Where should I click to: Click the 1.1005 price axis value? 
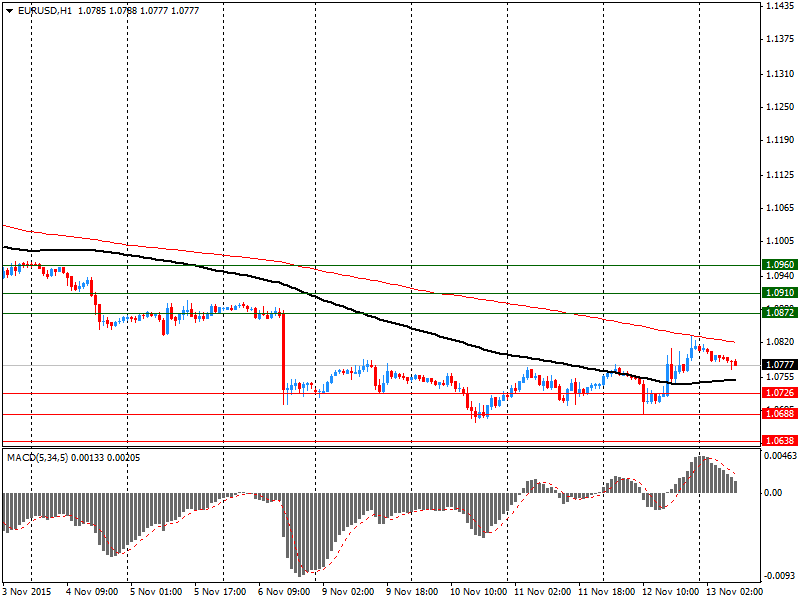coord(780,240)
